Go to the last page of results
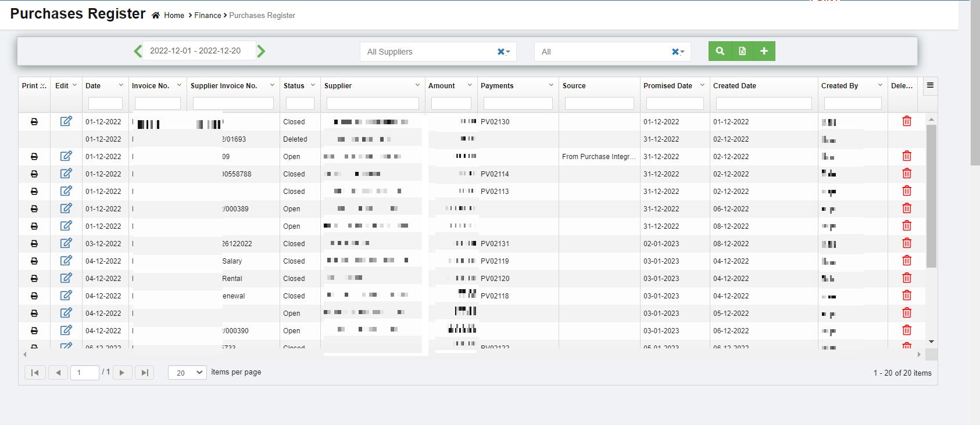Viewport: 980px width, 425px height. click(145, 373)
